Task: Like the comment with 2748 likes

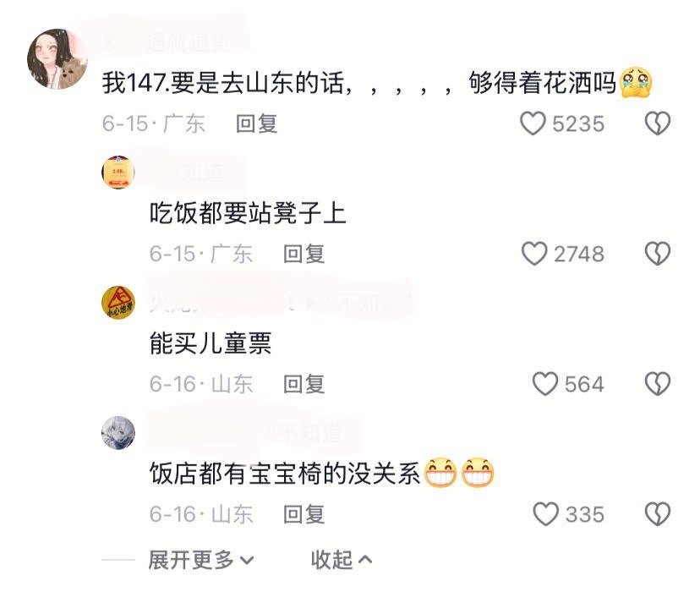Action: tap(534, 254)
